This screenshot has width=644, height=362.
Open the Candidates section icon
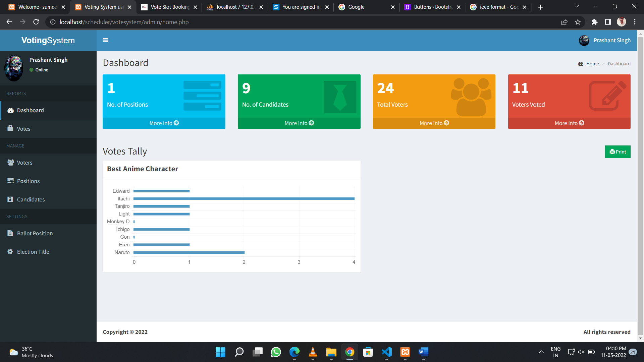(10, 199)
